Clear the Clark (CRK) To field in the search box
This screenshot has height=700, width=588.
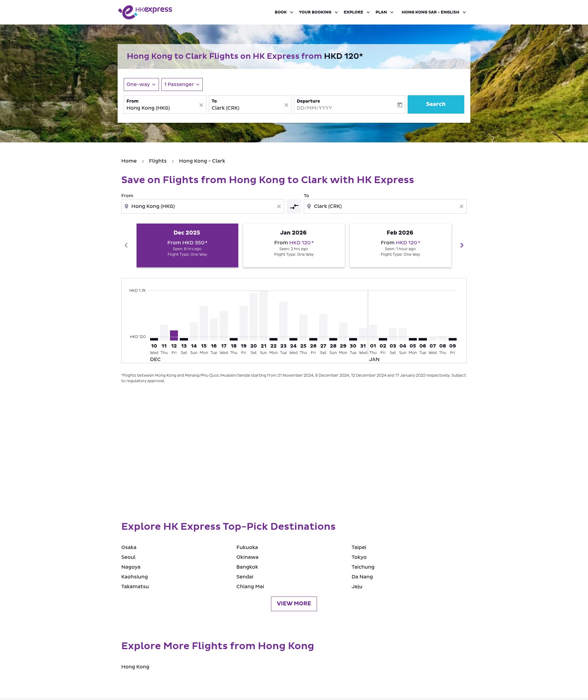pos(286,105)
